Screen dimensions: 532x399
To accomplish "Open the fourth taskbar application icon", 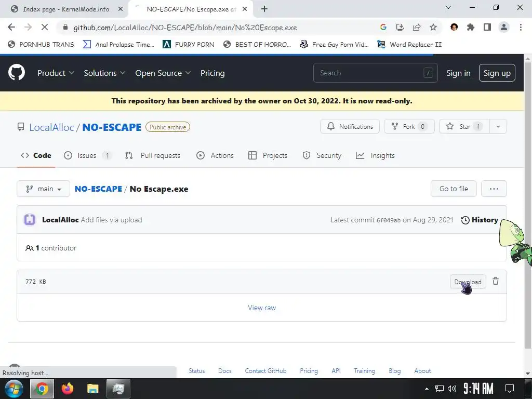I will click(118, 389).
